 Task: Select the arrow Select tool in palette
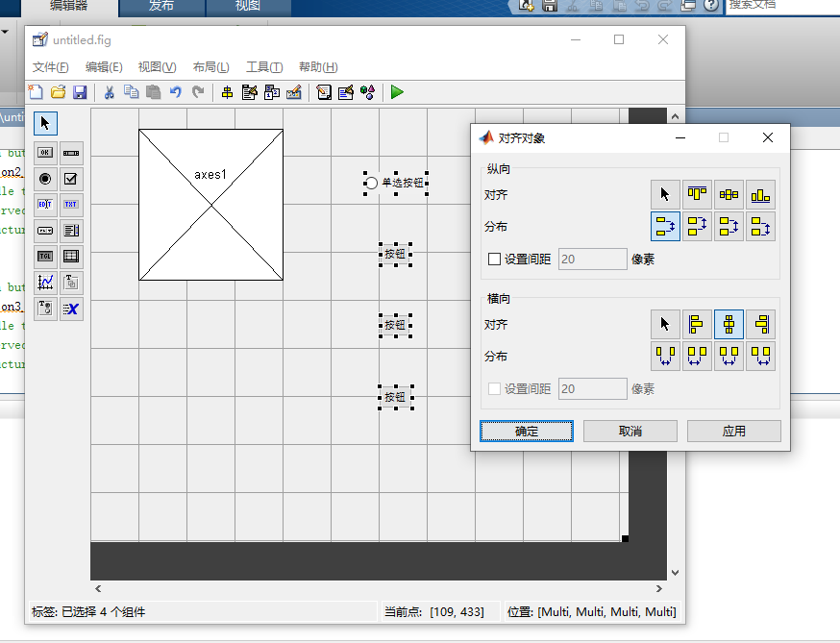click(x=45, y=124)
